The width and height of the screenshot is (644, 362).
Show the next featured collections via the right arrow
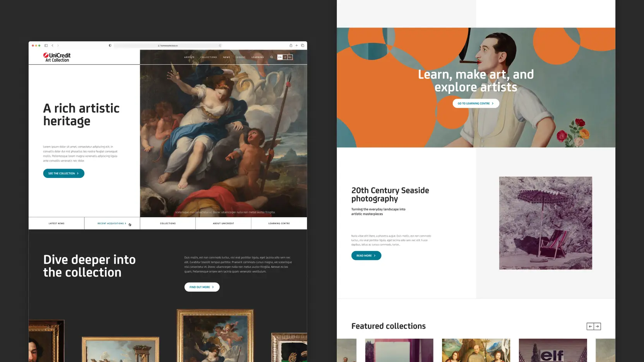tap(597, 326)
